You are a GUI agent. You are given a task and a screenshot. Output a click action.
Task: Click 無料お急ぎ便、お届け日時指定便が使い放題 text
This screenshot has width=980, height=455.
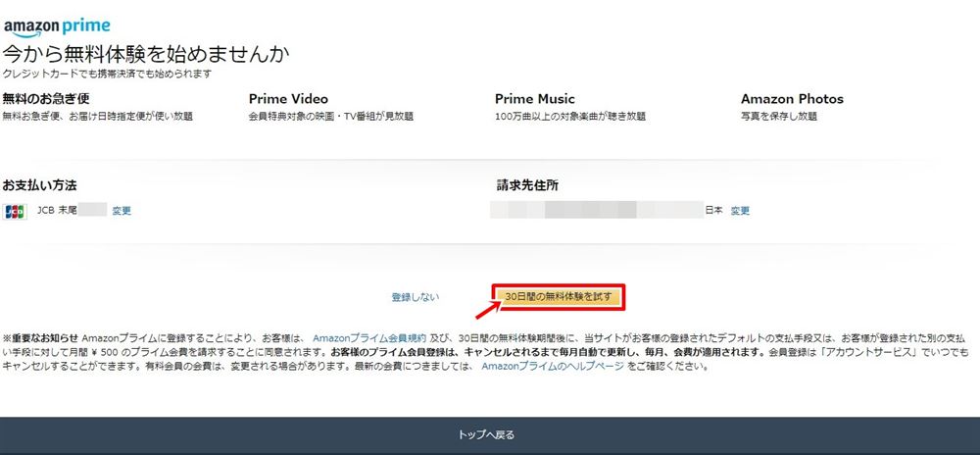click(97, 117)
